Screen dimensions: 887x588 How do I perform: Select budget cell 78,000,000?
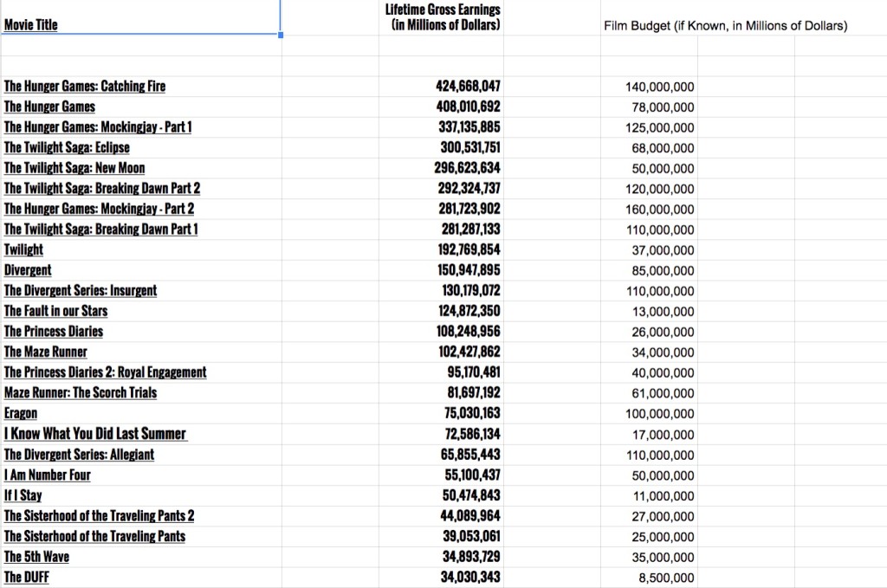click(649, 107)
